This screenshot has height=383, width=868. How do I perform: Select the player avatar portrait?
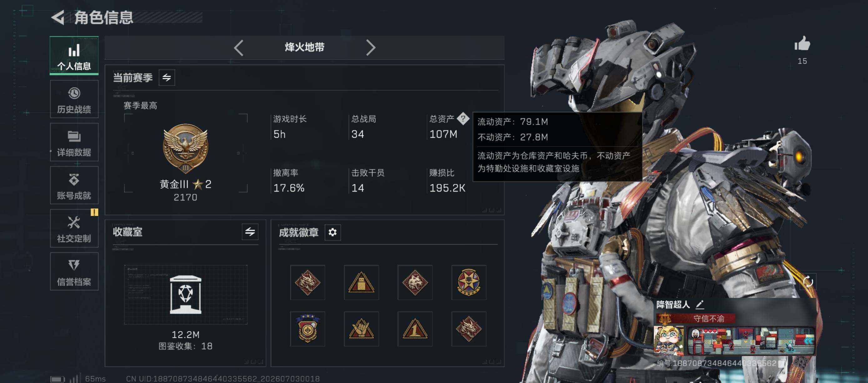(669, 340)
